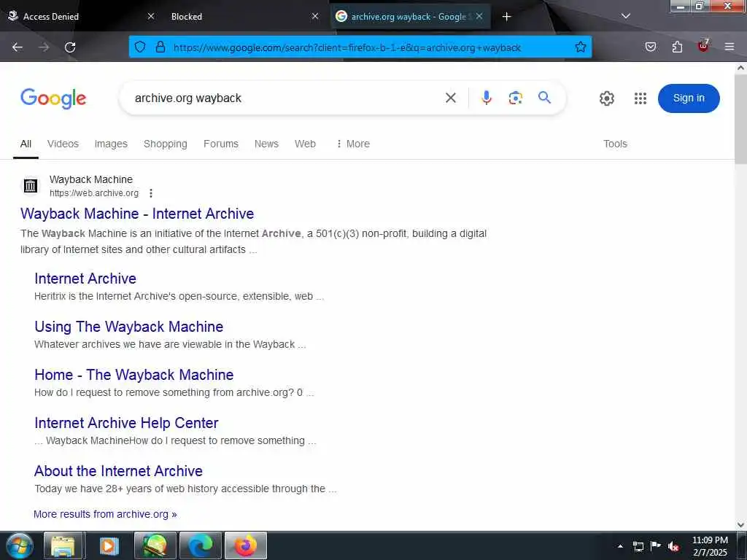Select the News search filter
The width and height of the screenshot is (747, 560).
266,144
